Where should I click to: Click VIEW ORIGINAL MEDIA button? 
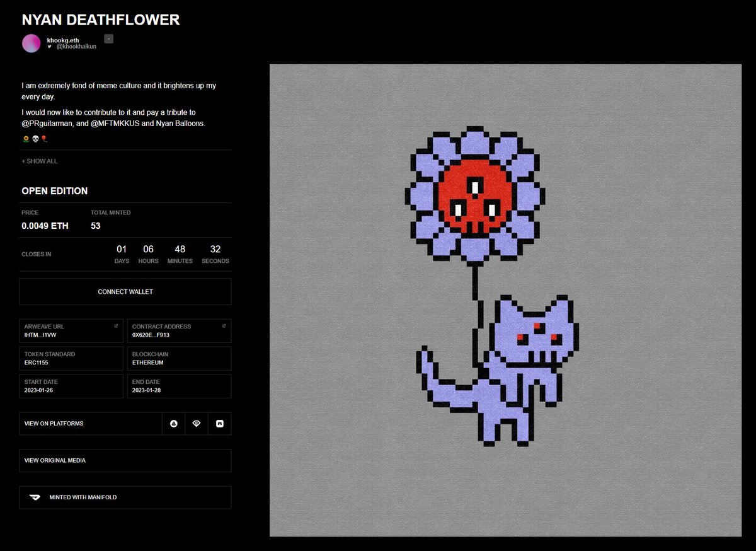pos(125,460)
